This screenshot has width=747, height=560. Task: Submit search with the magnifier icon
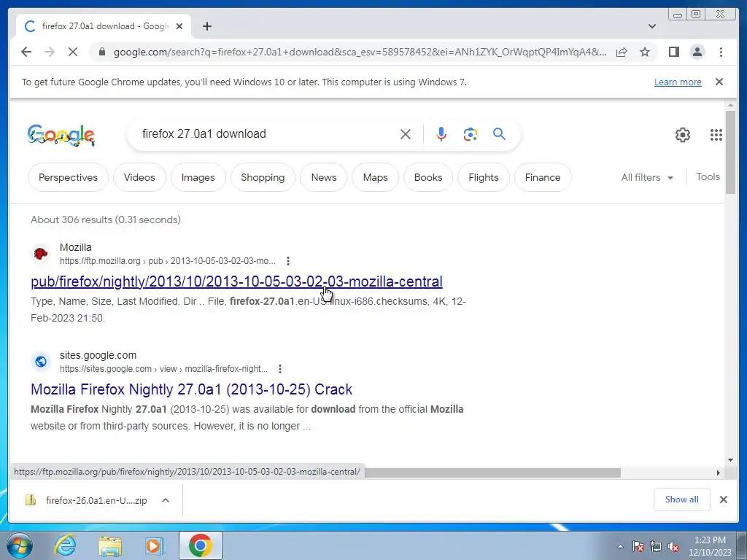click(499, 134)
